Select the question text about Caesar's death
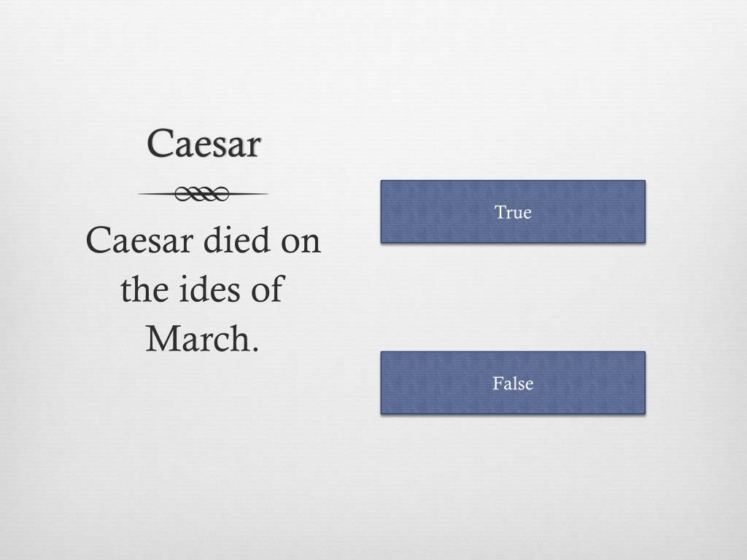 (203, 289)
